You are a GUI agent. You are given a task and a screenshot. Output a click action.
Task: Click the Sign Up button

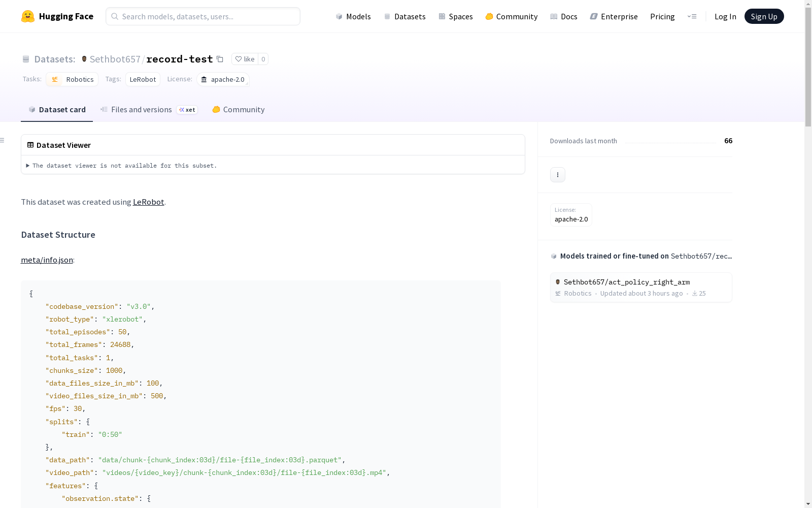click(x=764, y=16)
